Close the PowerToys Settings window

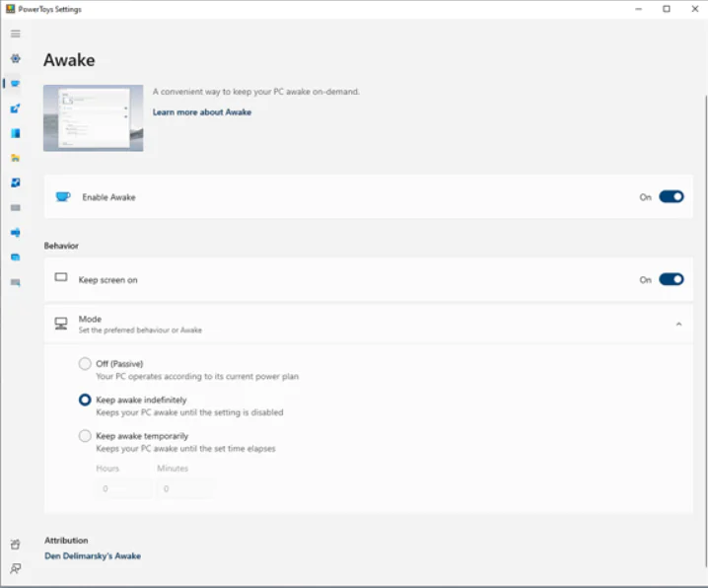pyautogui.click(x=695, y=9)
